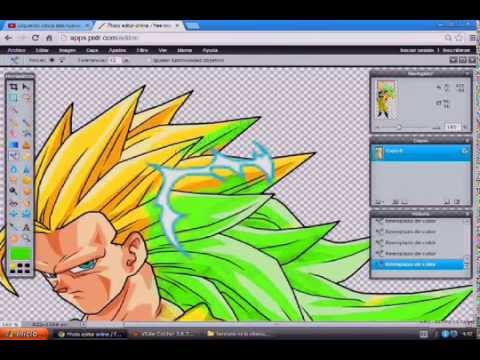Select the Burn tool
The image size is (480, 360).
[x=27, y=191]
